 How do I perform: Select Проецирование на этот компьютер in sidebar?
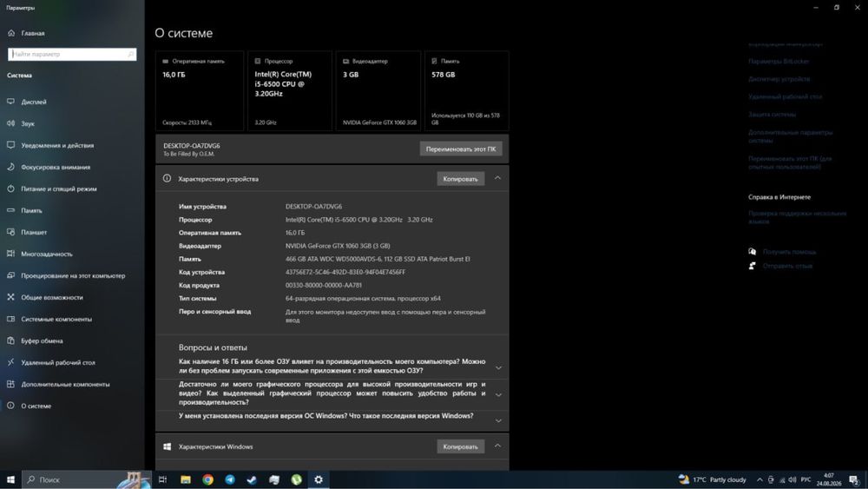pyautogui.click(x=72, y=275)
